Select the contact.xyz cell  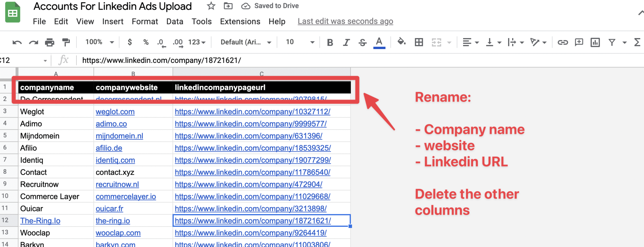(x=133, y=172)
